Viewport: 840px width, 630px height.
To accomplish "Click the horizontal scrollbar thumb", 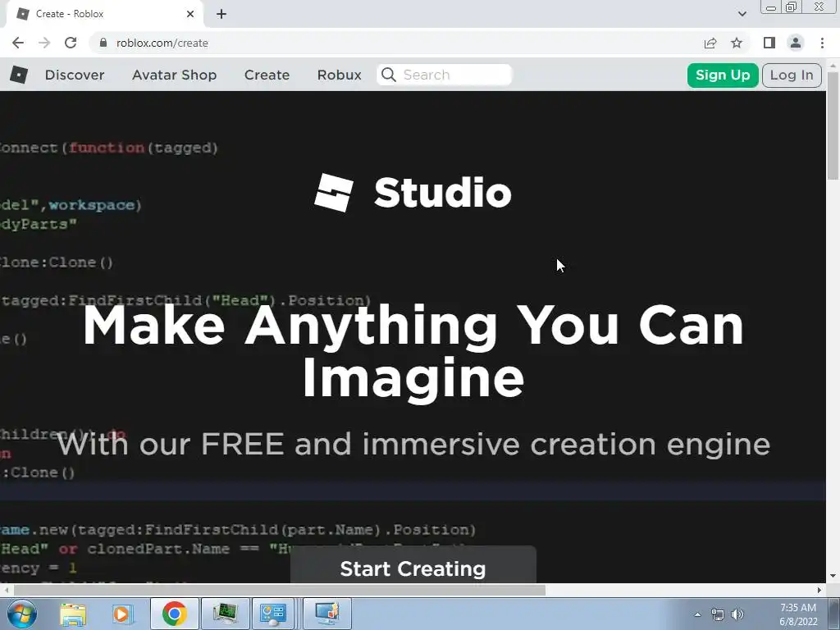I will 279,590.
